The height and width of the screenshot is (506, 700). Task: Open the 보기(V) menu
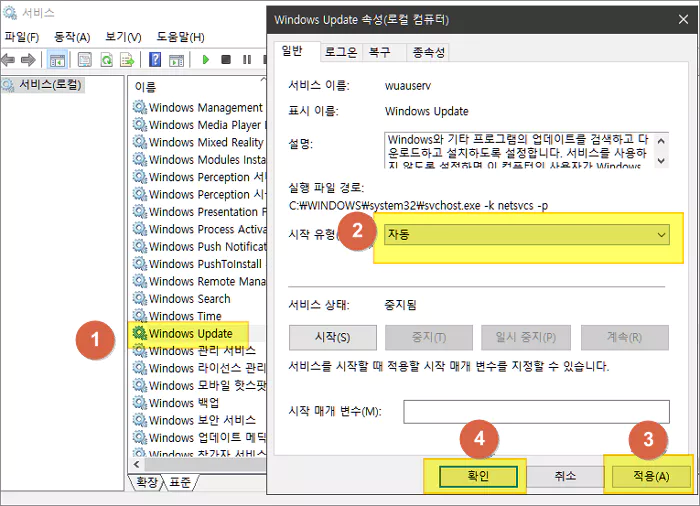(123, 37)
